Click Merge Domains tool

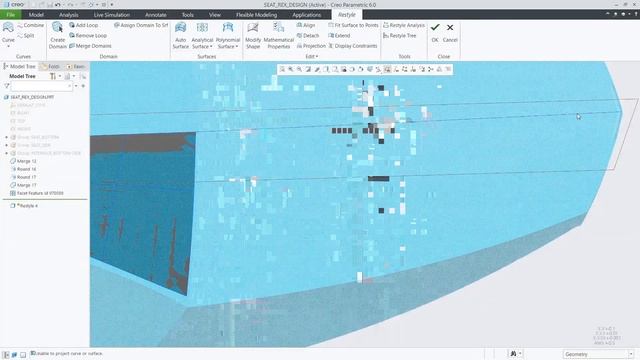click(x=90, y=46)
